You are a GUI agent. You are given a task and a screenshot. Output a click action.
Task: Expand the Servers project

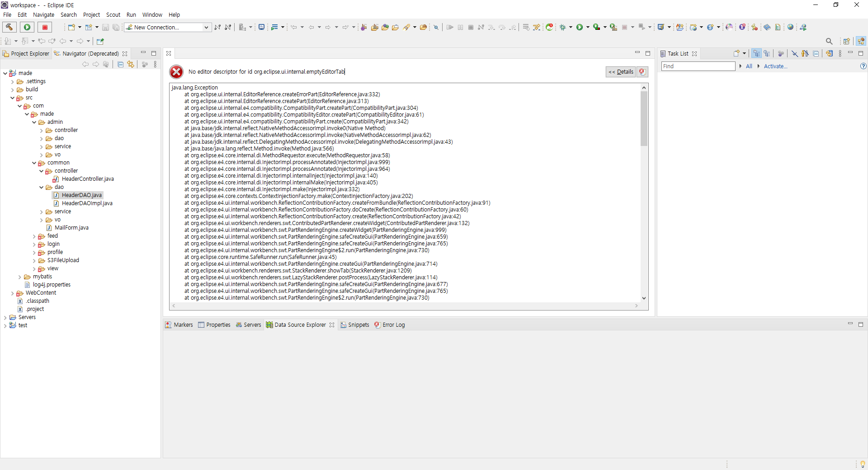(5, 318)
